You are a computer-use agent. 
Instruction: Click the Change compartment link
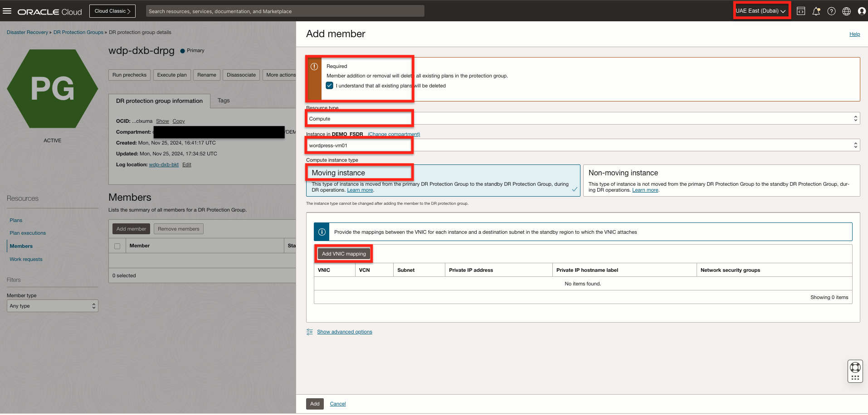pos(394,134)
